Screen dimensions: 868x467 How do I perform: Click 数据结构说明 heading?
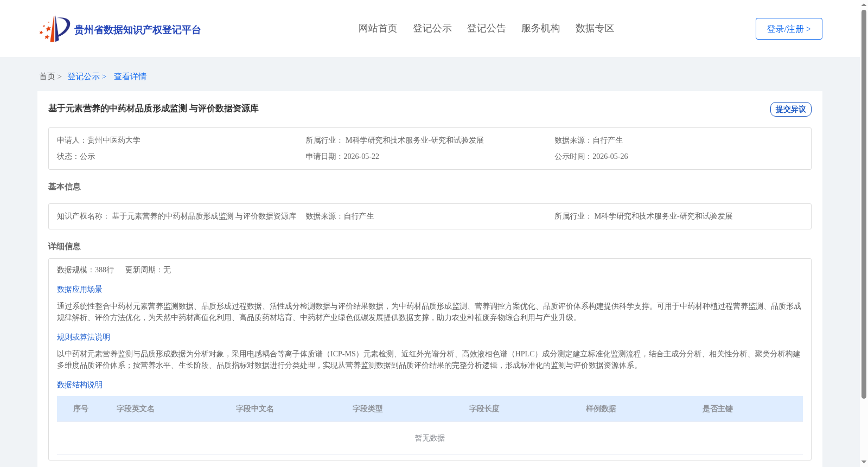[x=80, y=385]
